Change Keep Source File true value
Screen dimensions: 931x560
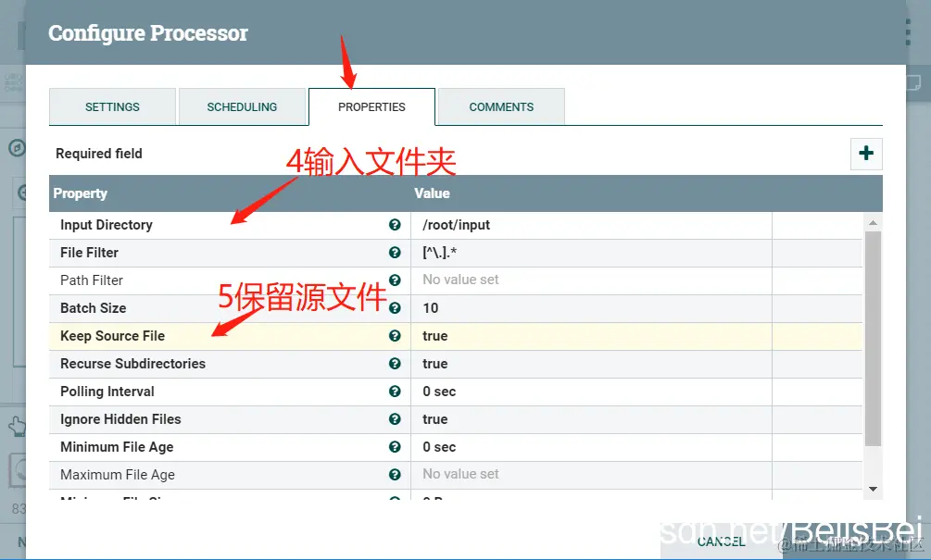pos(591,336)
